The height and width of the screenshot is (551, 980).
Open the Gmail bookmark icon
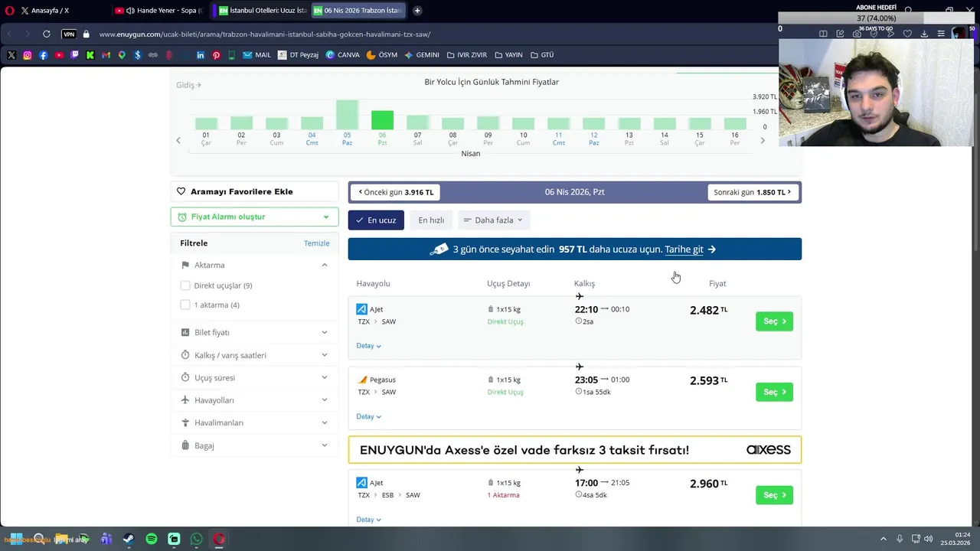(106, 55)
